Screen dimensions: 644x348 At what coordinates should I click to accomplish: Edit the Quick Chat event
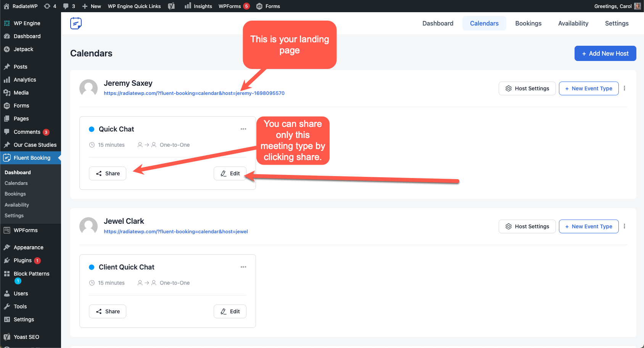(230, 173)
